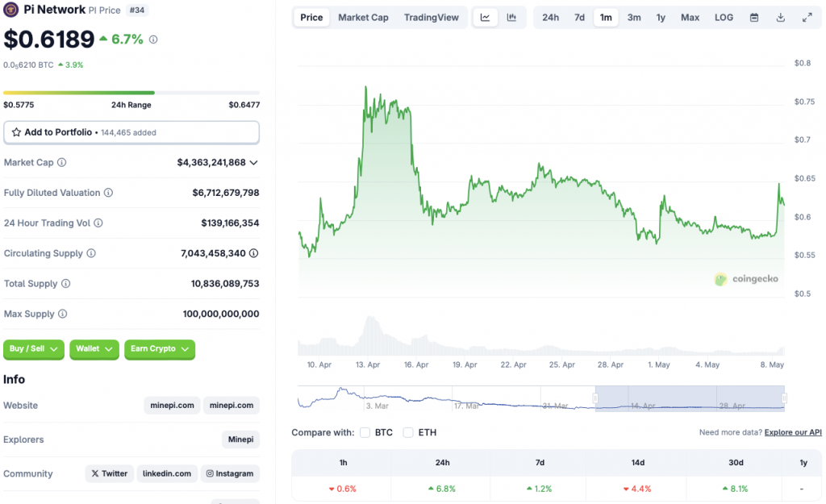The image size is (826, 504).
Task: Show Max Supply info icon
Action: tap(63, 314)
